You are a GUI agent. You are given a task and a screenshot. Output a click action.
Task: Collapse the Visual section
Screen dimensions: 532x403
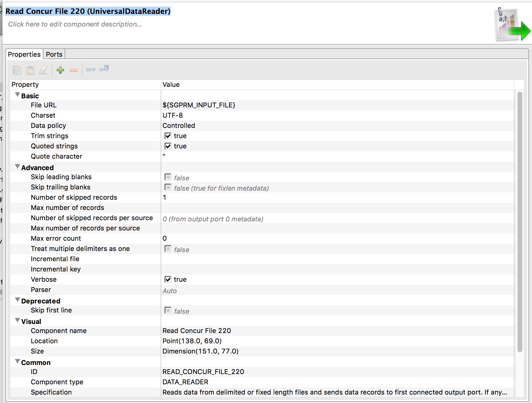(17, 320)
